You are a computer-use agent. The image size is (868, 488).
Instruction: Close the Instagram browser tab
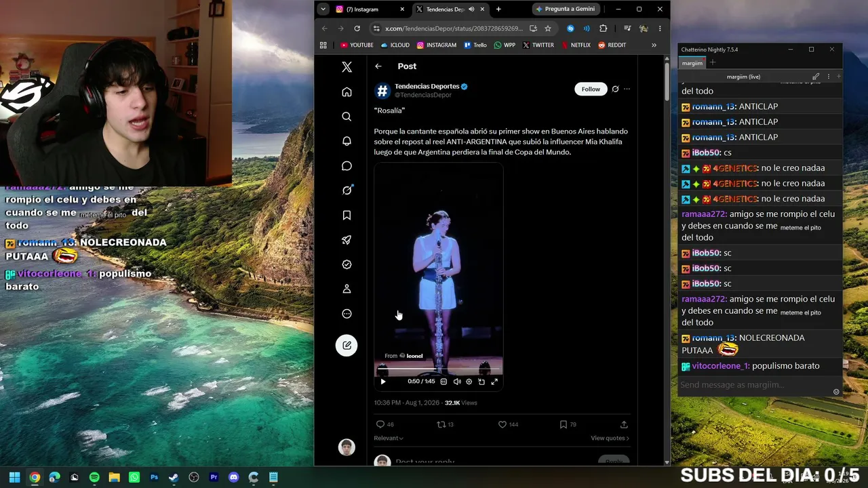click(x=402, y=9)
